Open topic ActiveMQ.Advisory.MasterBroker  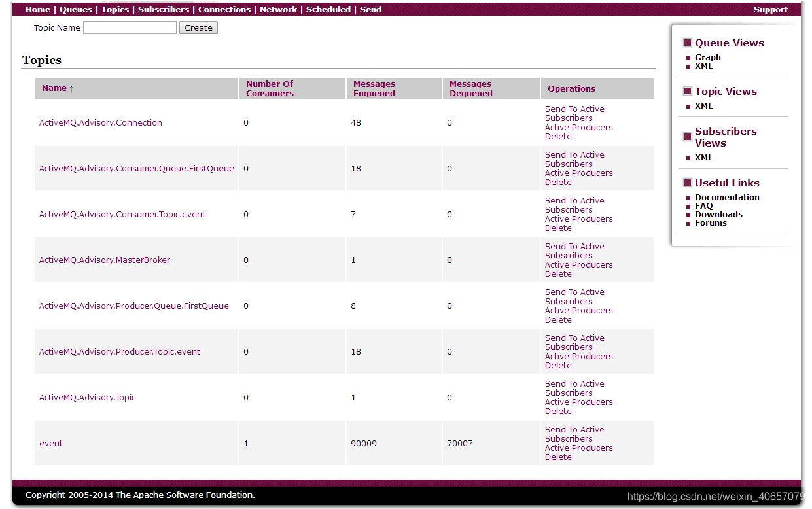click(105, 260)
